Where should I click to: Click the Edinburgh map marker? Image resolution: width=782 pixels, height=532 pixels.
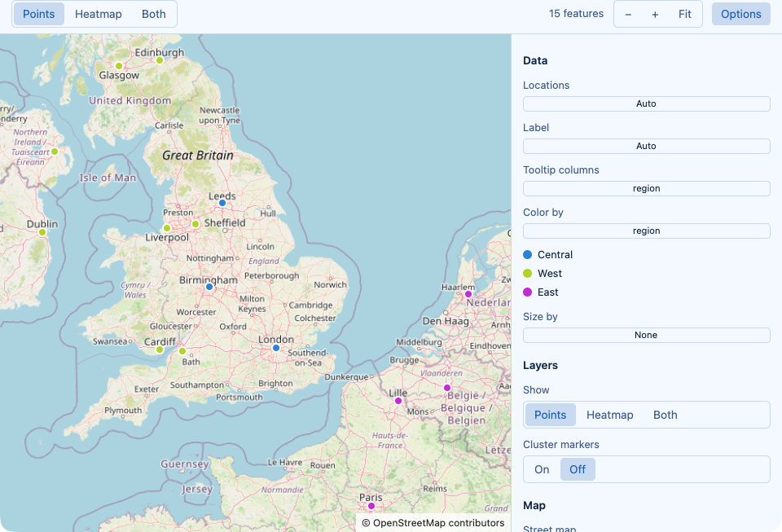160,60
